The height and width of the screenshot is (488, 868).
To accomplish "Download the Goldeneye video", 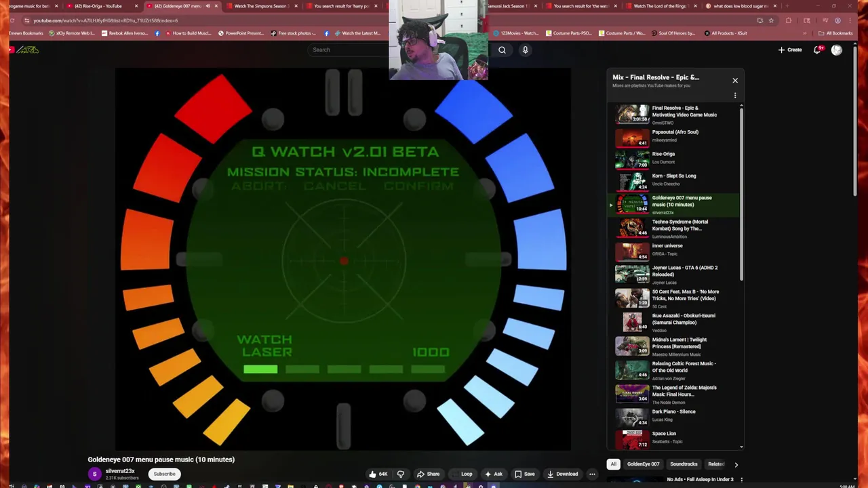I will 563,474.
